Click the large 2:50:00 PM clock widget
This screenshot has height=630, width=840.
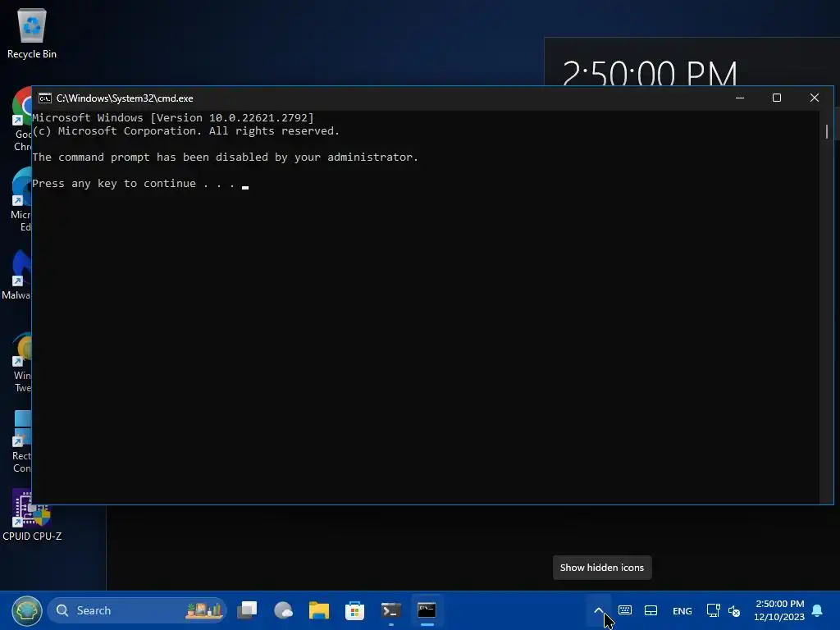[x=650, y=73]
